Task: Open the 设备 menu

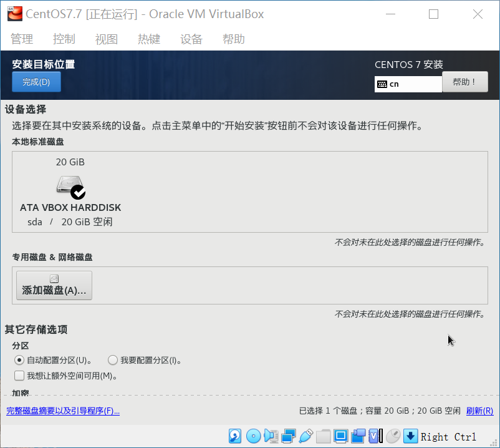Action: point(191,39)
